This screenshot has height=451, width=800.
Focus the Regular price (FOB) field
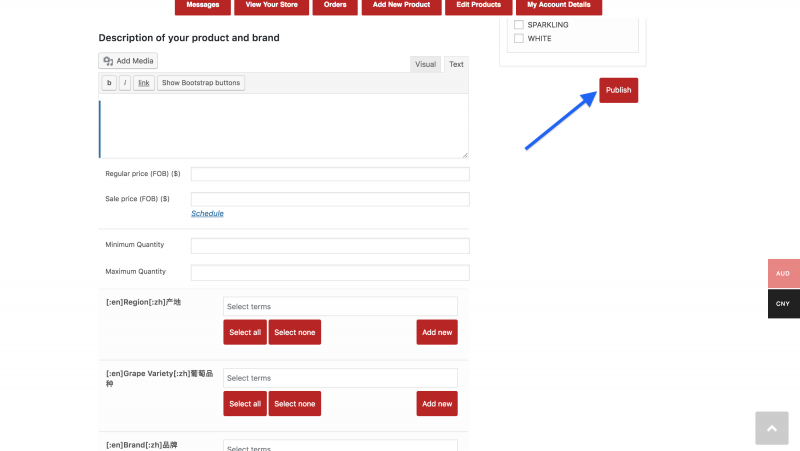(x=330, y=174)
